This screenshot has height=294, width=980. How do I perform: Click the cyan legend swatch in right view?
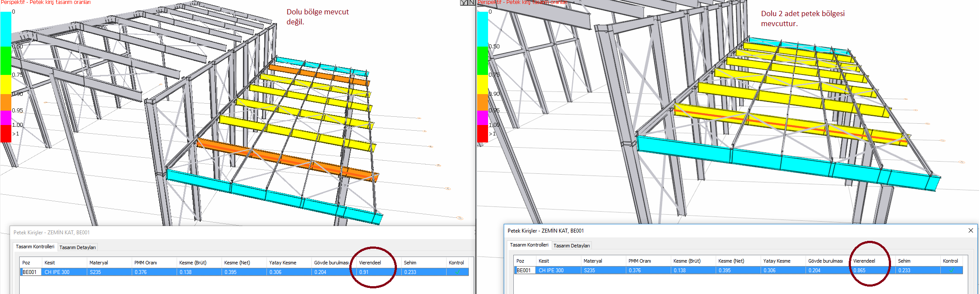(x=482, y=29)
